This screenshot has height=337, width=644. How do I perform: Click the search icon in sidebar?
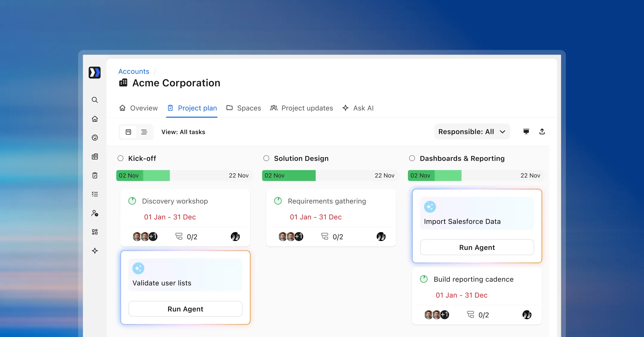tap(95, 100)
